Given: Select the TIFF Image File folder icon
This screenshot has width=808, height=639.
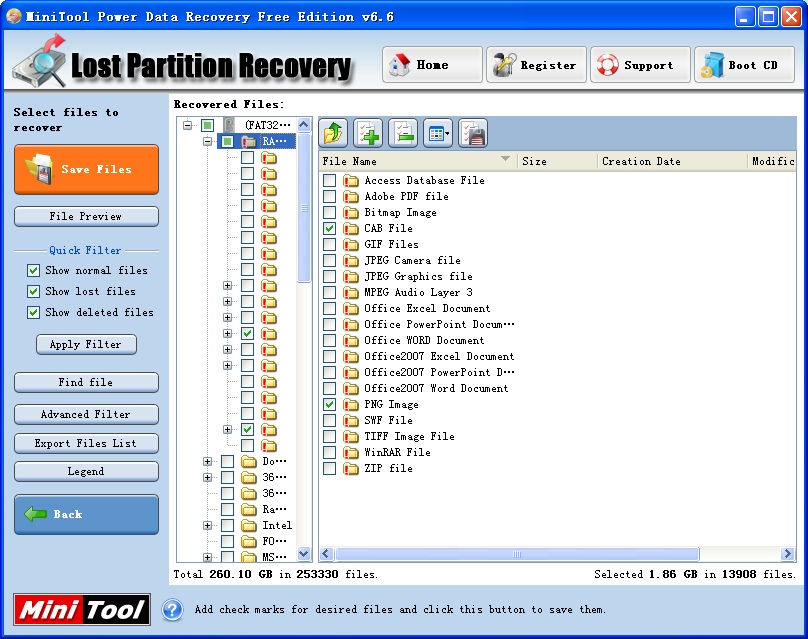Looking at the screenshot, I should (x=351, y=436).
